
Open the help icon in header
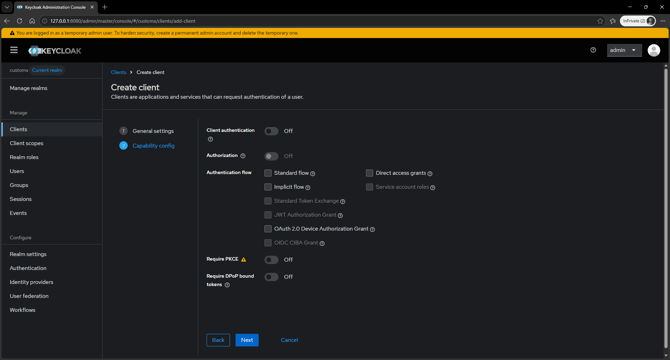(593, 50)
